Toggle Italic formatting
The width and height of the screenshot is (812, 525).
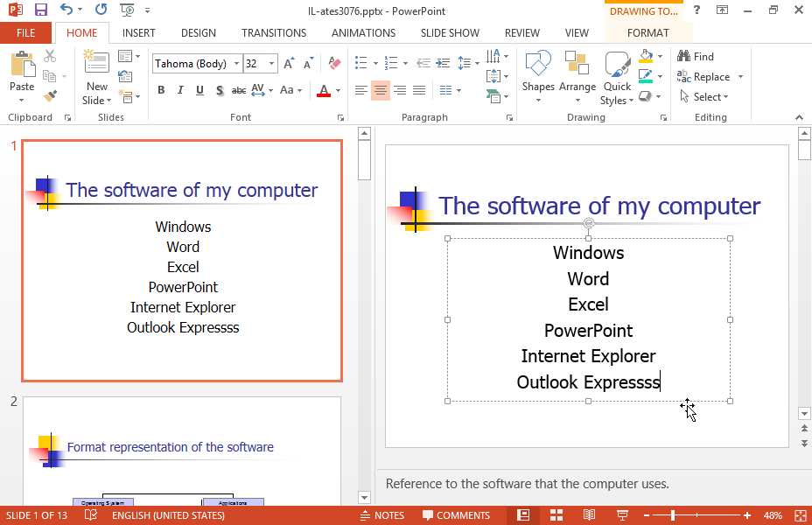click(180, 90)
